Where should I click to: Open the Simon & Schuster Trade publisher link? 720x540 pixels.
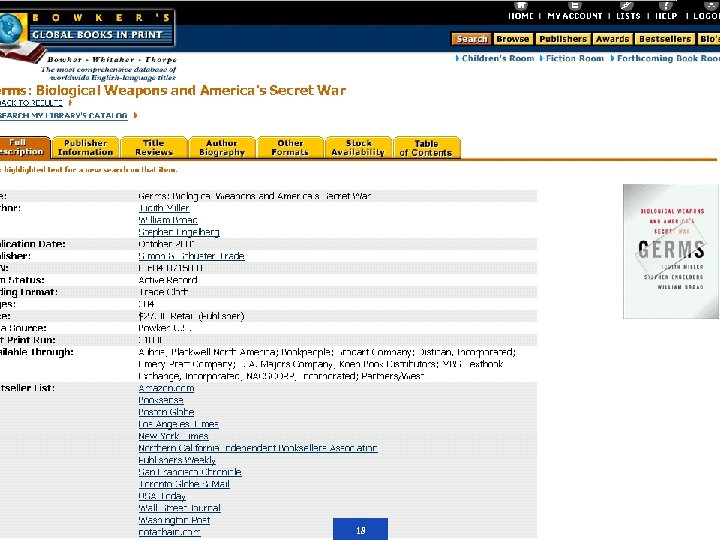191,256
